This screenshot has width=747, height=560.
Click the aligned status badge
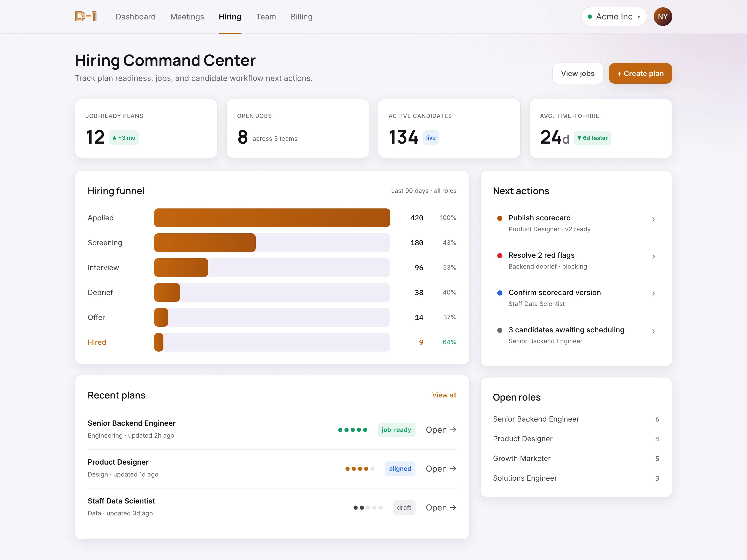click(400, 468)
